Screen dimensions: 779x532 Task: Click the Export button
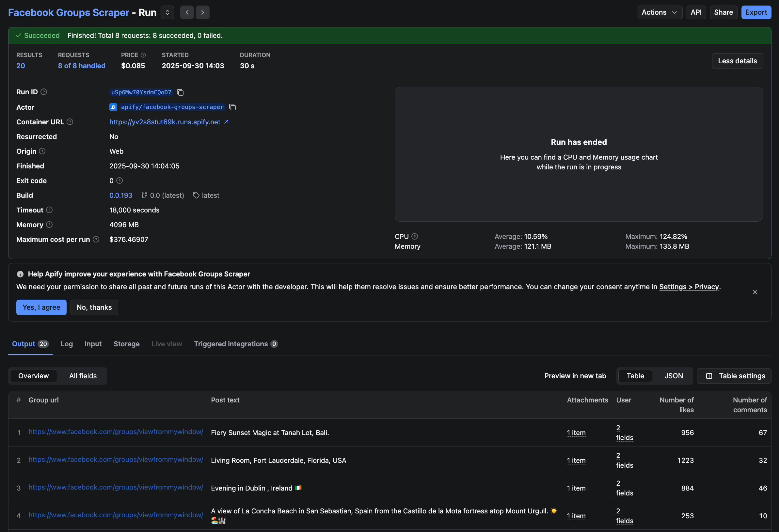pos(756,12)
